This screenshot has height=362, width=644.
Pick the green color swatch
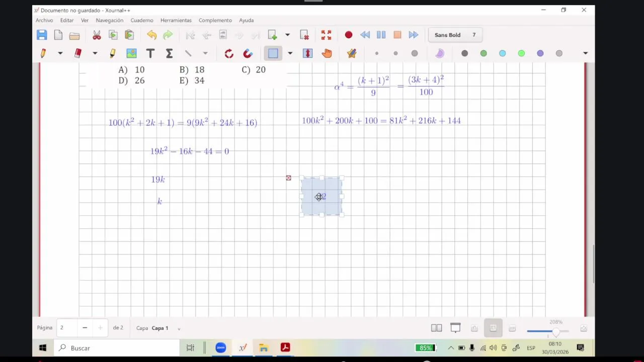(x=484, y=53)
